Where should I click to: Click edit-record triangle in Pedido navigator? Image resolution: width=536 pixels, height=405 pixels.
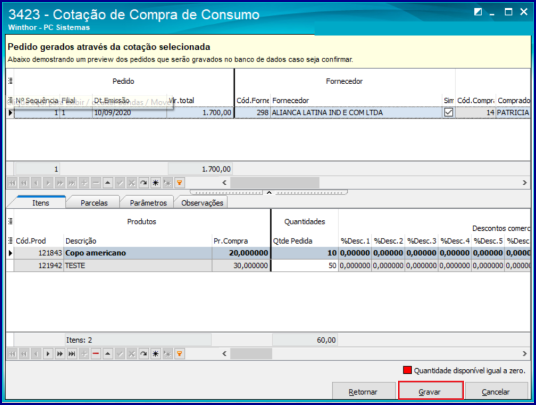coord(108,183)
